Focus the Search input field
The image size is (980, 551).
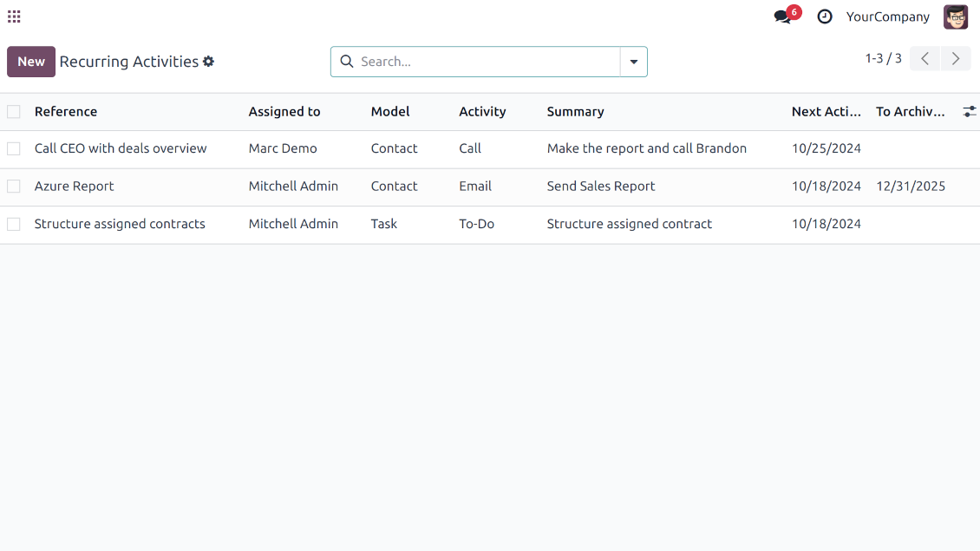pos(486,62)
